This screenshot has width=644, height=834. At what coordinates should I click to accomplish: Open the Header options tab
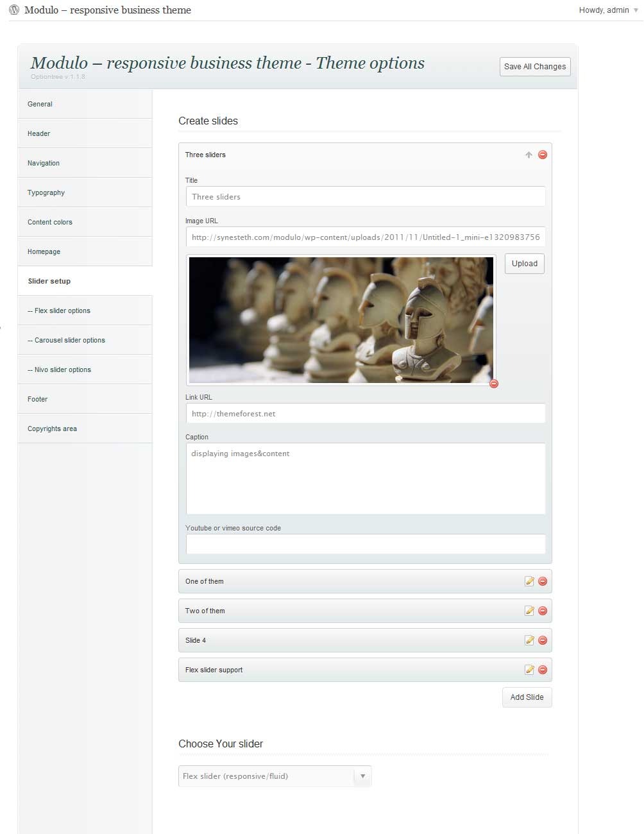(85, 133)
